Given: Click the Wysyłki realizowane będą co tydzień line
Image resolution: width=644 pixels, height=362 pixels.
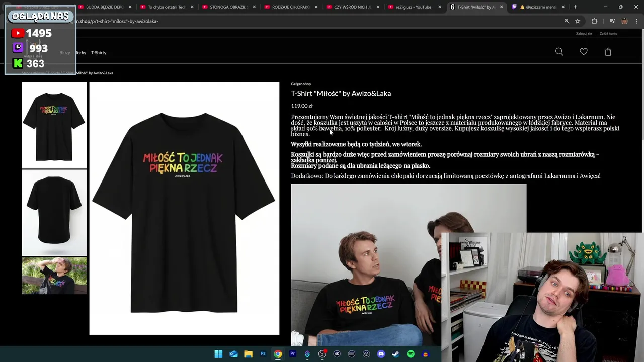Looking at the screenshot, I should [x=356, y=144].
